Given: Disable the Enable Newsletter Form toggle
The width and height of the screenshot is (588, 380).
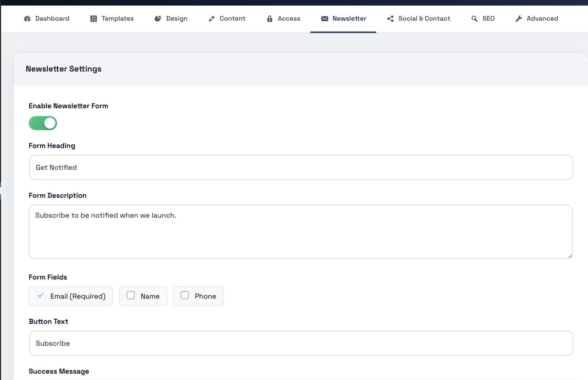Looking at the screenshot, I should coord(43,123).
